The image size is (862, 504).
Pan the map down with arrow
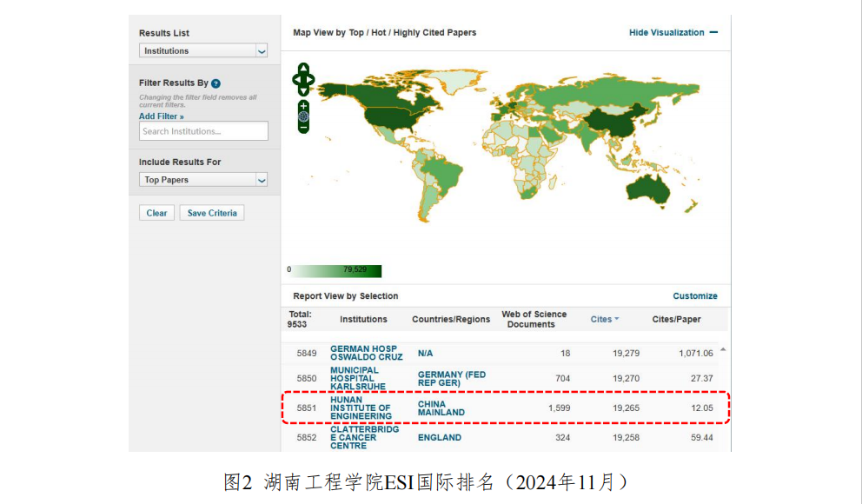(x=303, y=91)
